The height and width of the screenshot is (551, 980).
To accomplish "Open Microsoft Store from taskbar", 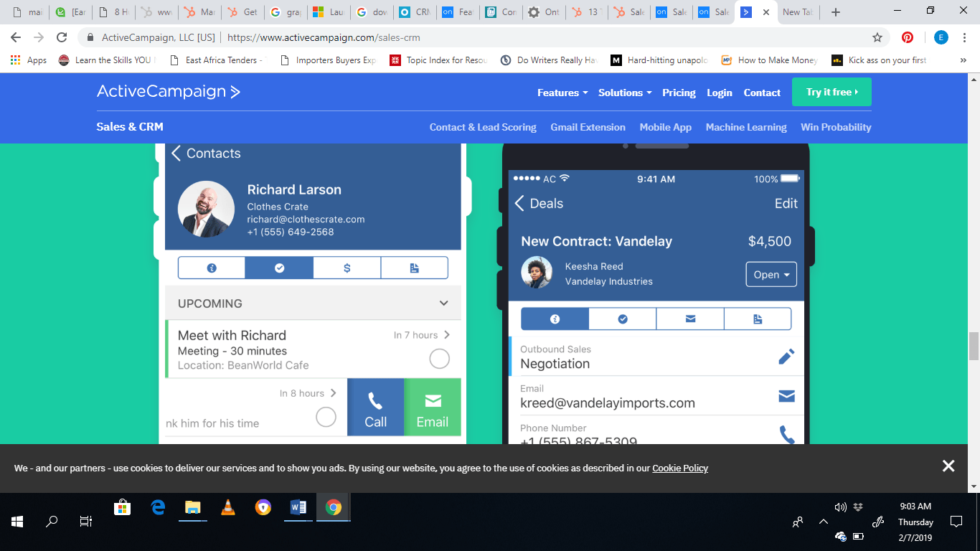I will [122, 507].
